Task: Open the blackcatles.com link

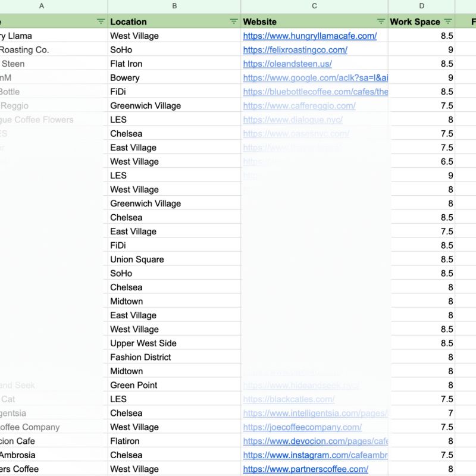Action: coord(289,399)
